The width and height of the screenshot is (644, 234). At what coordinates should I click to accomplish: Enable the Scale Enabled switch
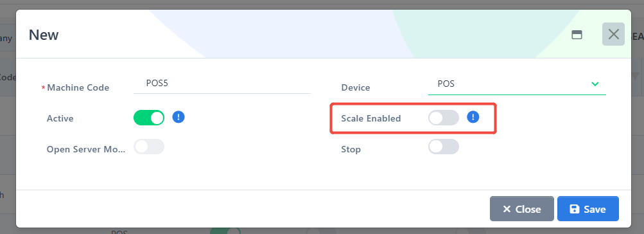pos(443,118)
